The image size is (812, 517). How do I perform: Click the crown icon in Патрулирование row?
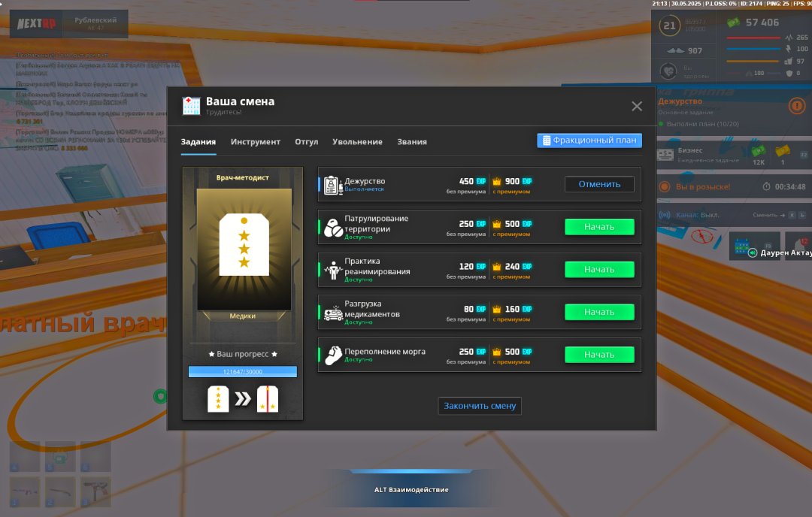[497, 224]
